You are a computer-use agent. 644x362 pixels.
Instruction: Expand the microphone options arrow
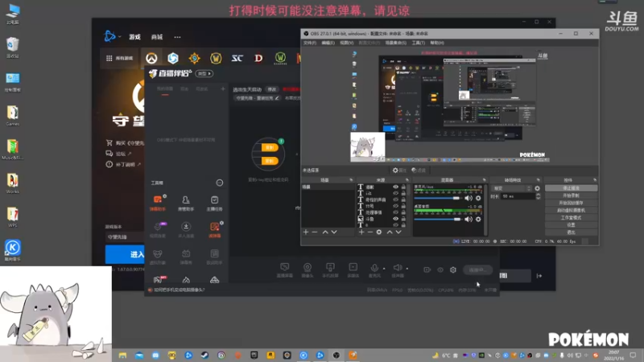[384, 269]
